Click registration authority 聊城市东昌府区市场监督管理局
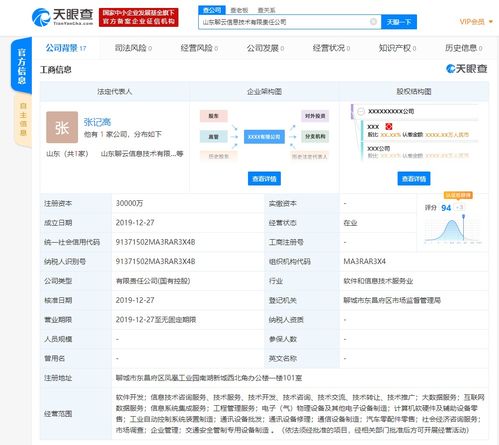Viewport: 499px width, 445px height. [x=392, y=300]
